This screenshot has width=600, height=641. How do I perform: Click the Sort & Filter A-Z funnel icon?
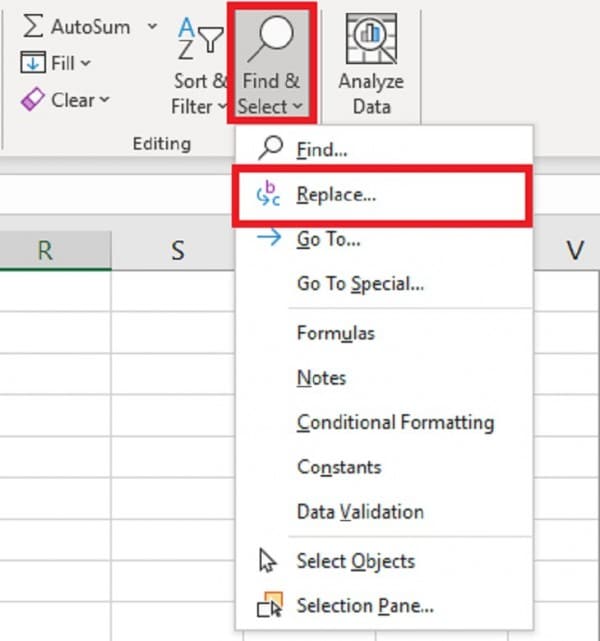(x=201, y=39)
